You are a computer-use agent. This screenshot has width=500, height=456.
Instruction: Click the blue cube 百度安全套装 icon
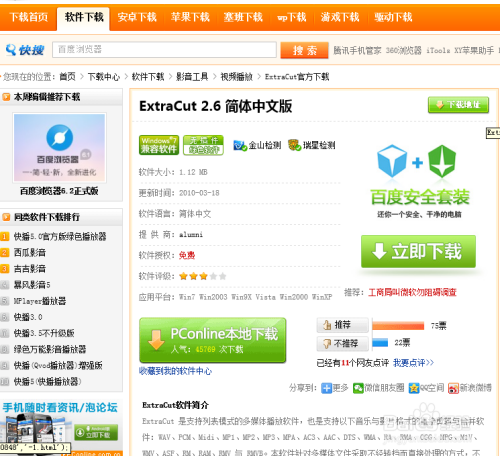pyautogui.click(x=392, y=161)
